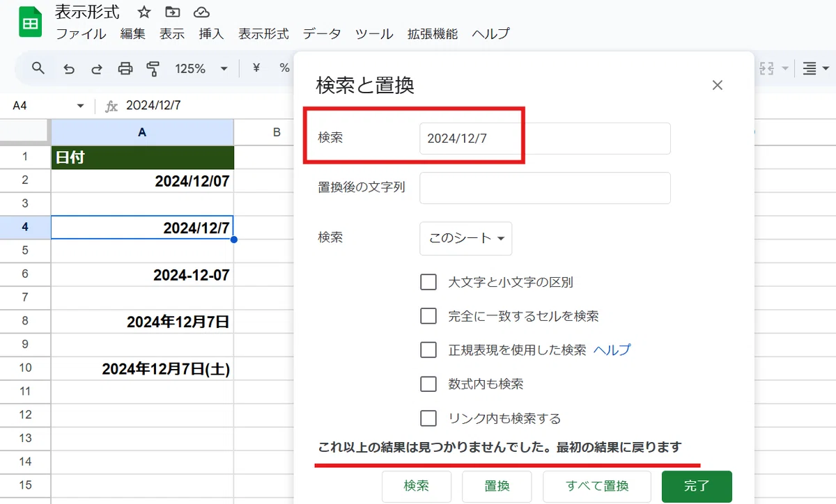Focus the 置換後の文字列 input field
836x504 pixels.
(545, 188)
